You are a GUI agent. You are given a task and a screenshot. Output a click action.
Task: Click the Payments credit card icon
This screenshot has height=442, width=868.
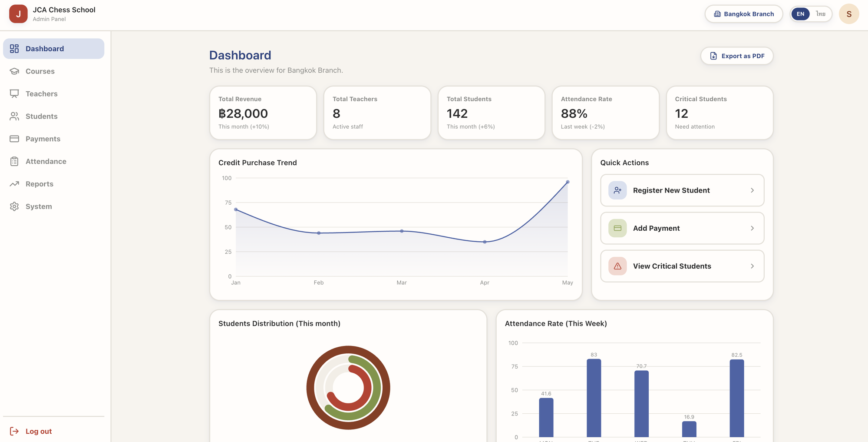[x=14, y=139]
